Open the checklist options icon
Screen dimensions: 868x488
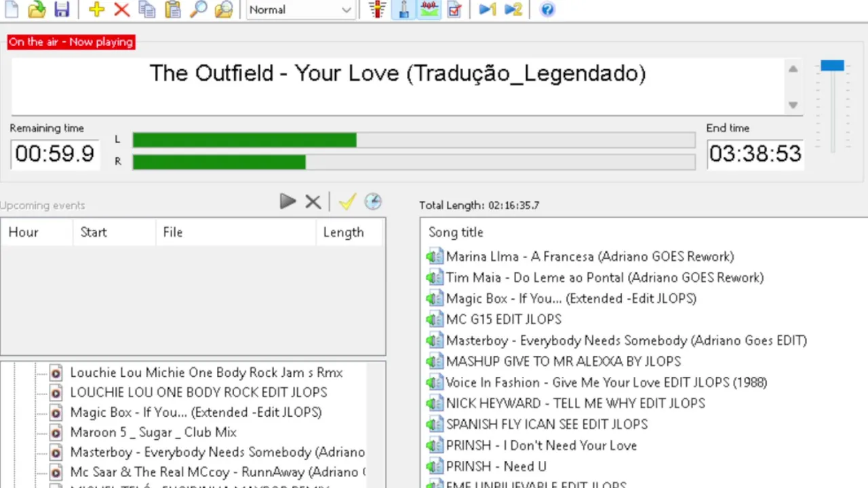click(x=454, y=9)
